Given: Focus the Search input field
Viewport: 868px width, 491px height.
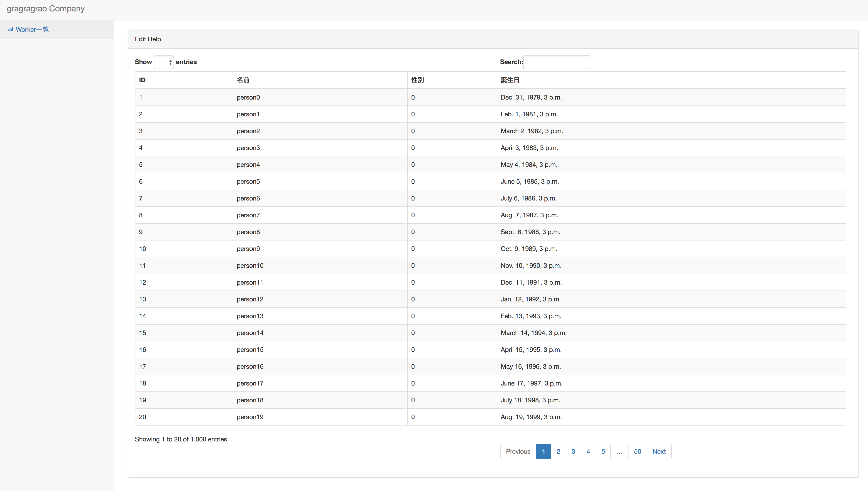Looking at the screenshot, I should [556, 62].
